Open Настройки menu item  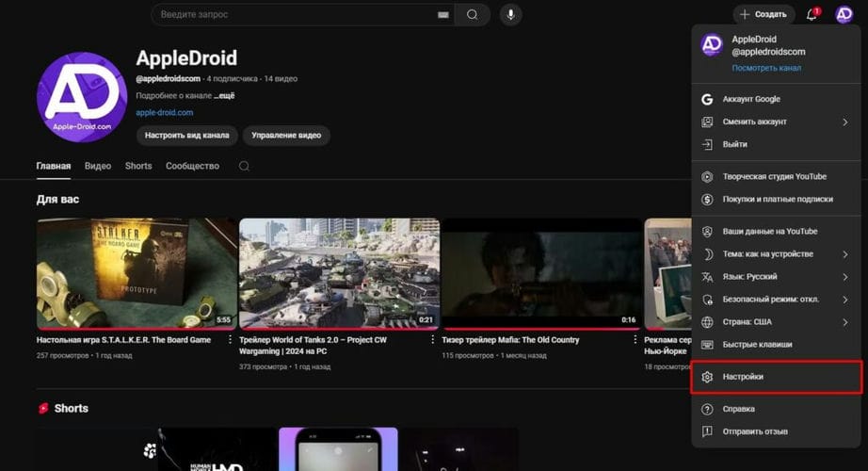point(776,377)
